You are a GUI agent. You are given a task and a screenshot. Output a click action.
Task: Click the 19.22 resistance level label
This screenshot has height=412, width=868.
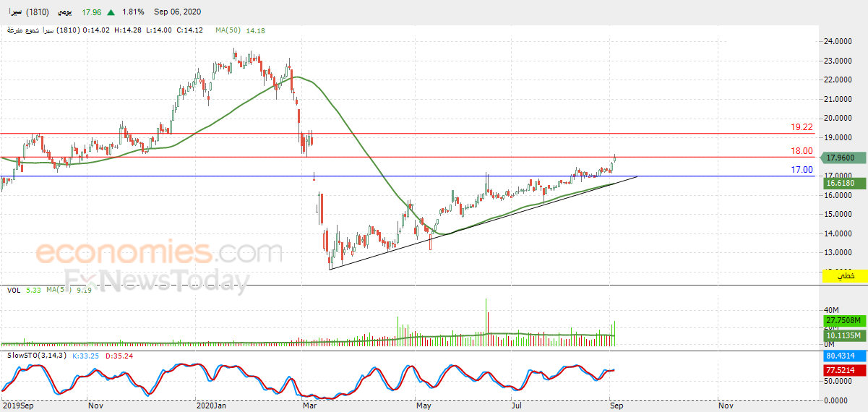(x=802, y=126)
